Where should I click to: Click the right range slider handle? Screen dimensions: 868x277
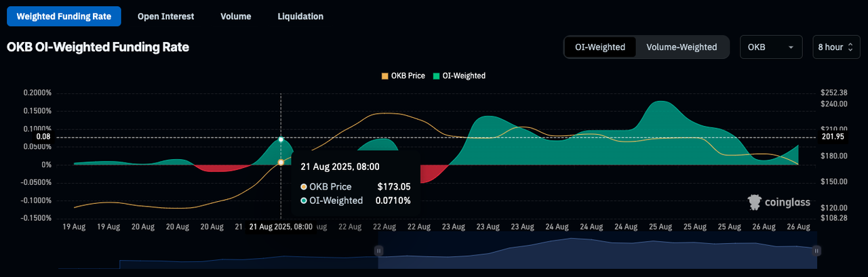tap(816, 251)
